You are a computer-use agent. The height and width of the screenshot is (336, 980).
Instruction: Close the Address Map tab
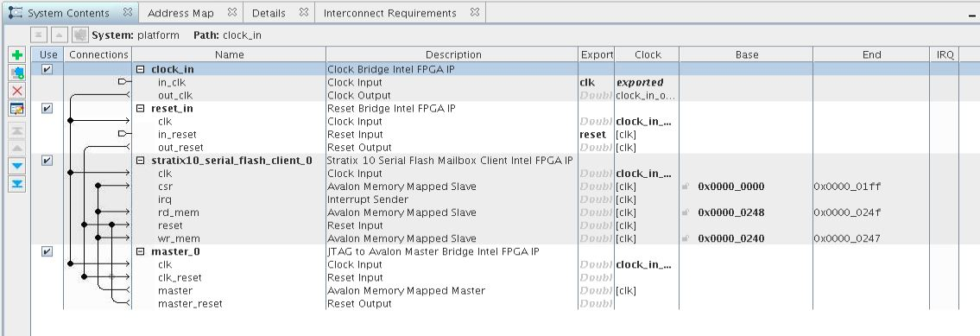[x=232, y=12]
